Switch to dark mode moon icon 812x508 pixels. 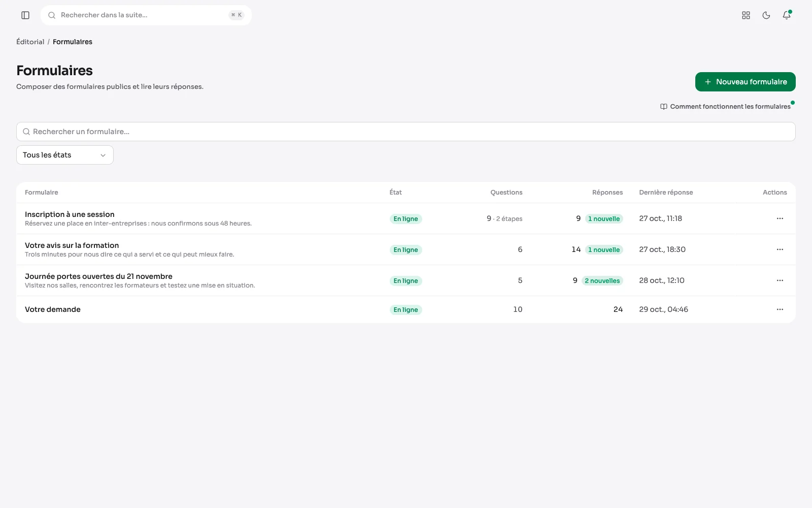(x=766, y=15)
